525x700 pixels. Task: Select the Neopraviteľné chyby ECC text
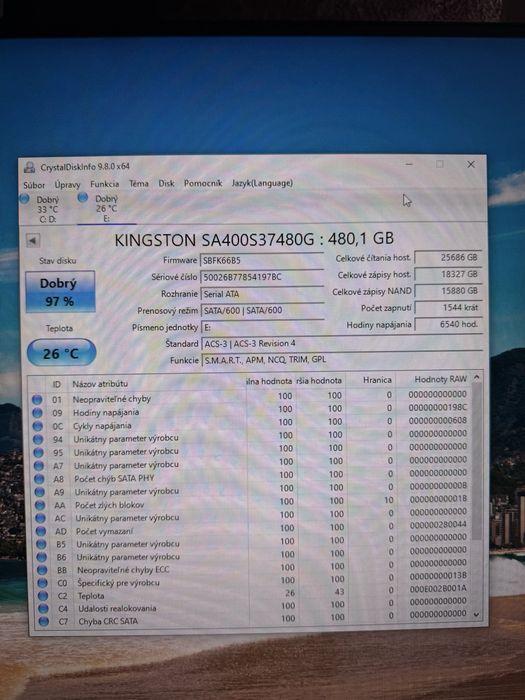[x=123, y=570]
